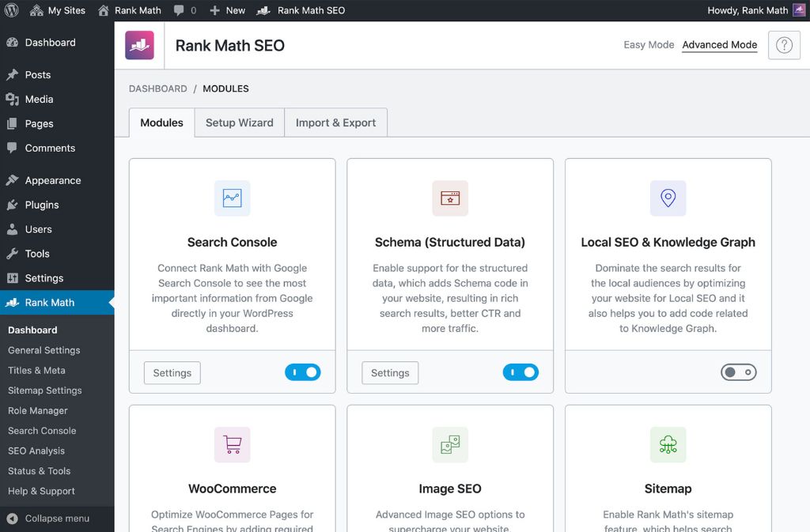Open Sitemap Settings in the sidebar submenu
810x532 pixels.
pos(44,391)
